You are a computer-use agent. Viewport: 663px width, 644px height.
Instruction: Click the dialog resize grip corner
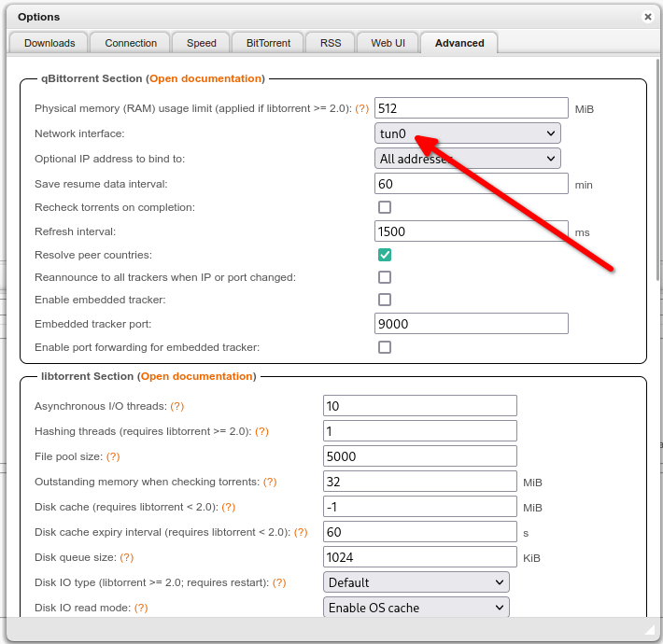tap(649, 630)
